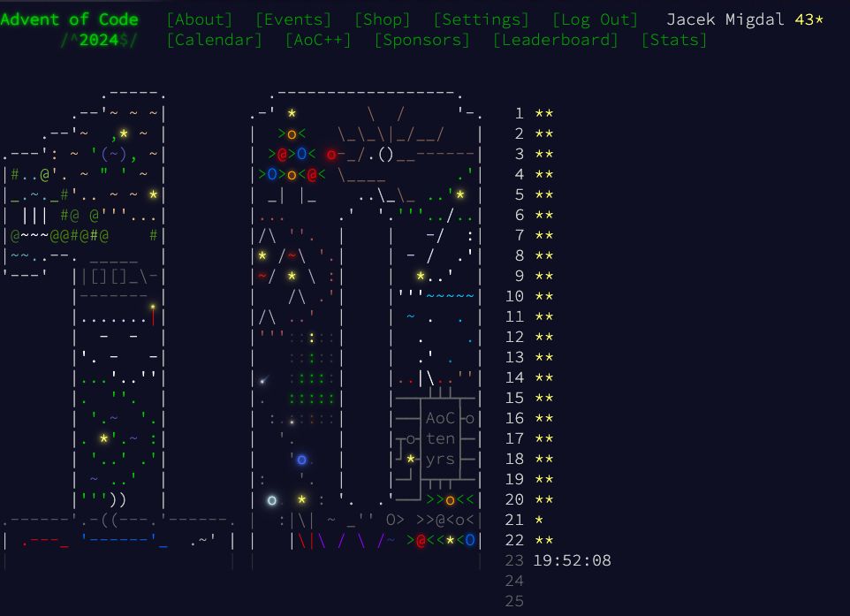
Task: Open Day 1 puzzle
Action: (534, 113)
